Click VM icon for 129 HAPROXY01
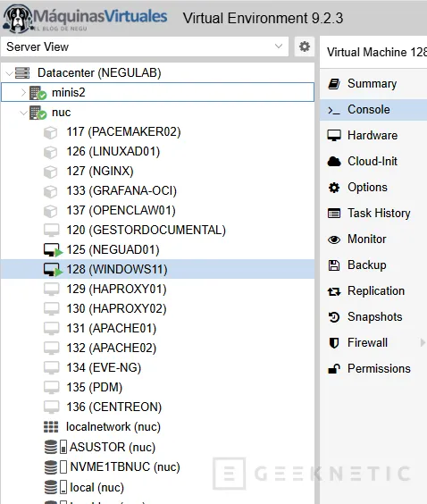Screen dimensions: 427x504 pyautogui.click(x=52, y=290)
